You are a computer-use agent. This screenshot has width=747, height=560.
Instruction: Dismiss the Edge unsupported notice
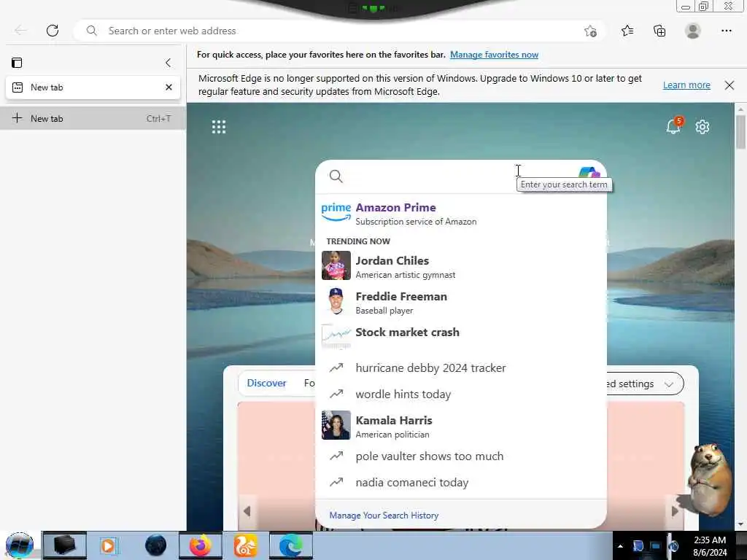(729, 85)
